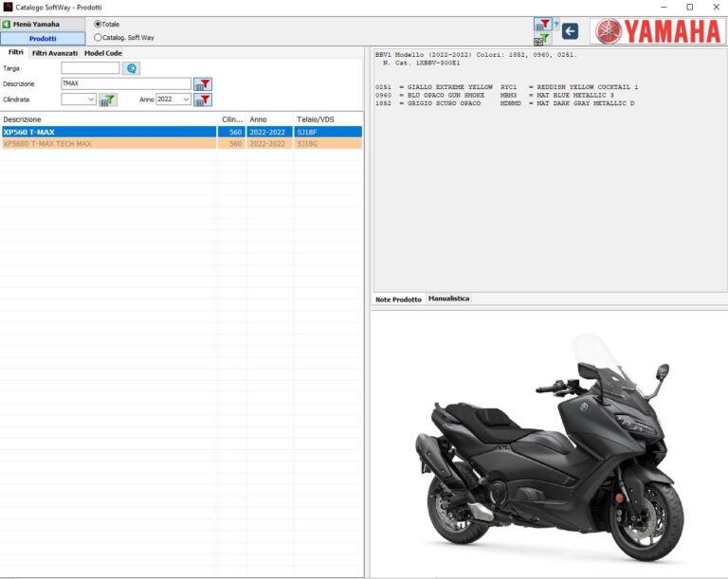Viewport: 728px width, 579px height.
Task: Sort by the Cilin... column header
Action: click(x=232, y=119)
